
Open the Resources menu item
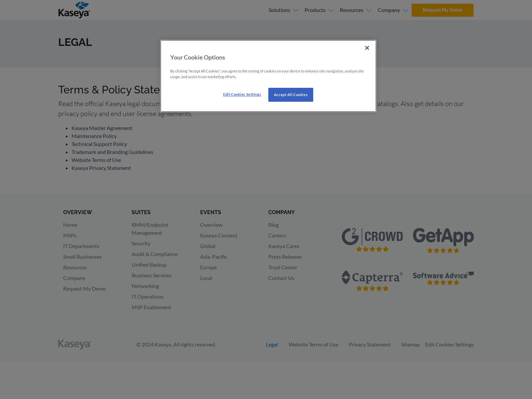tap(351, 10)
